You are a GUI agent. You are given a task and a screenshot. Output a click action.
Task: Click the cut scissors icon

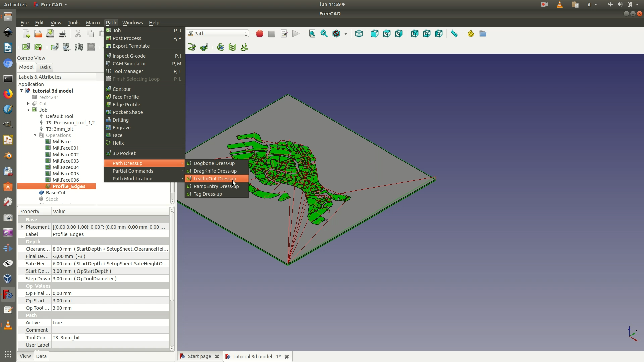tap(78, 34)
